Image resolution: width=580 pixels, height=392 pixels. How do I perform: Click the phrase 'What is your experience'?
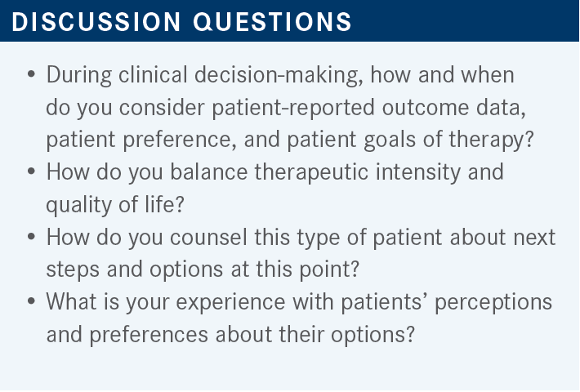coord(148,302)
